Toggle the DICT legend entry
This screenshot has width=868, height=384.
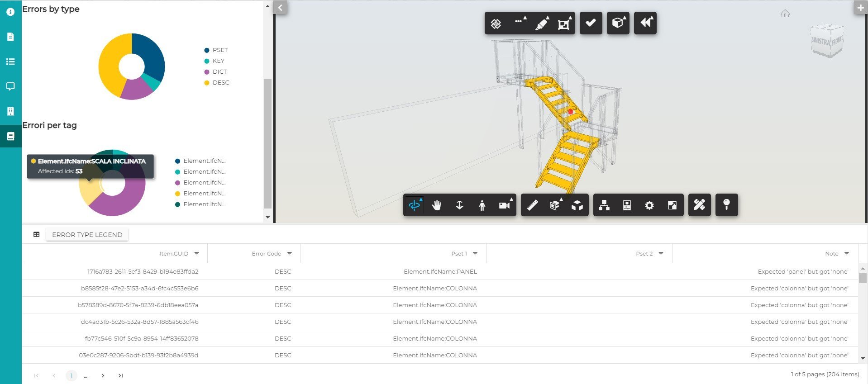tap(216, 72)
